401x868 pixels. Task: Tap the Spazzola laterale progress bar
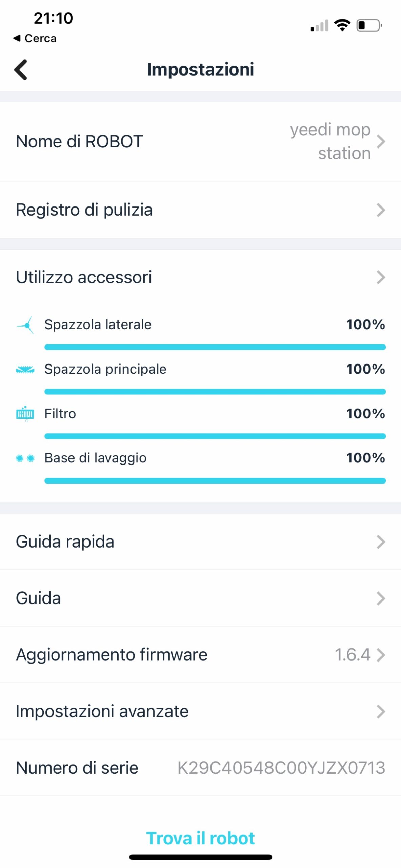pyautogui.click(x=215, y=347)
